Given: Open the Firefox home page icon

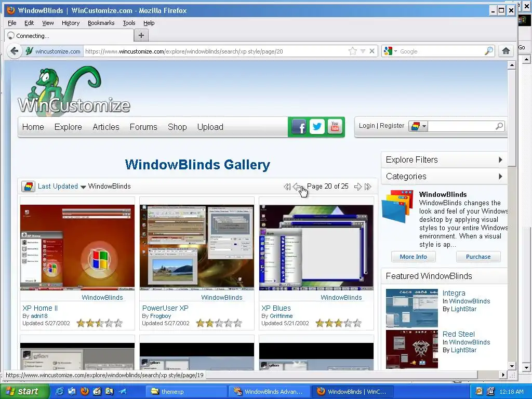Looking at the screenshot, I should pyautogui.click(x=506, y=51).
